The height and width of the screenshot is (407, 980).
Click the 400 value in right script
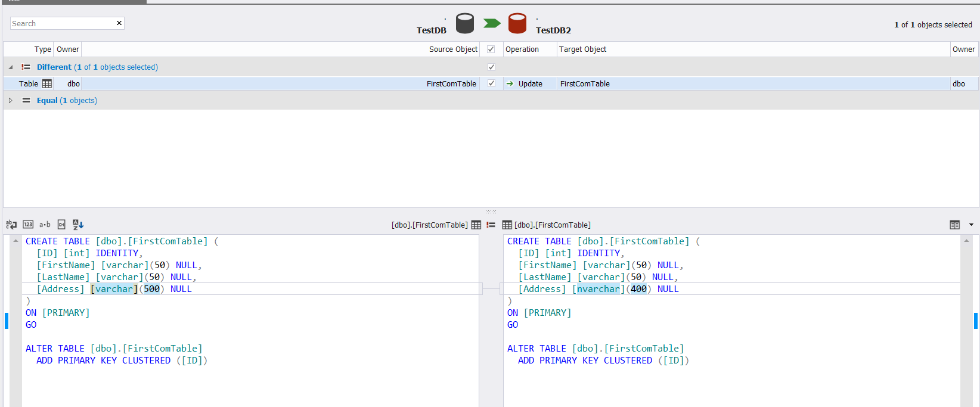[x=638, y=289]
